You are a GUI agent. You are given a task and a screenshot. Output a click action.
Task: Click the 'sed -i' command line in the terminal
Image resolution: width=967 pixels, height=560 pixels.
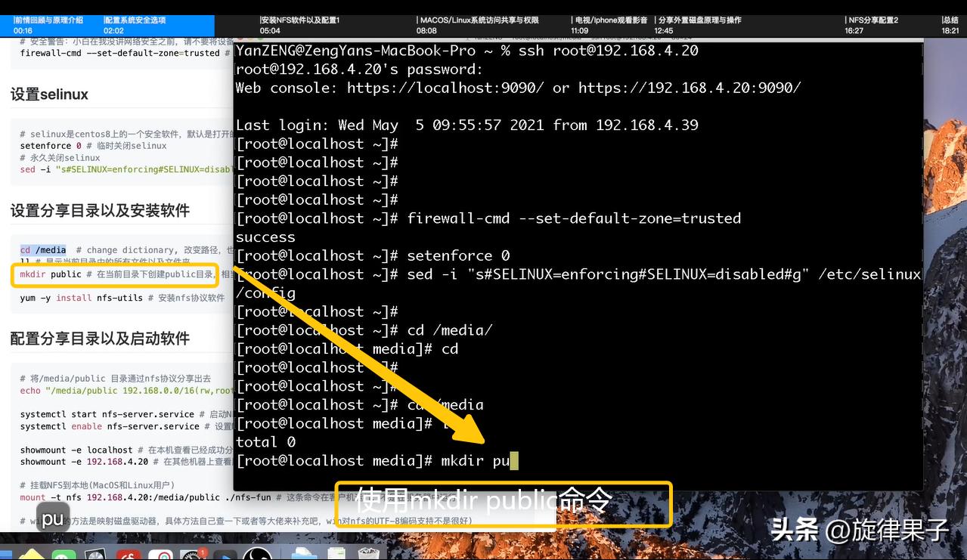(578, 283)
